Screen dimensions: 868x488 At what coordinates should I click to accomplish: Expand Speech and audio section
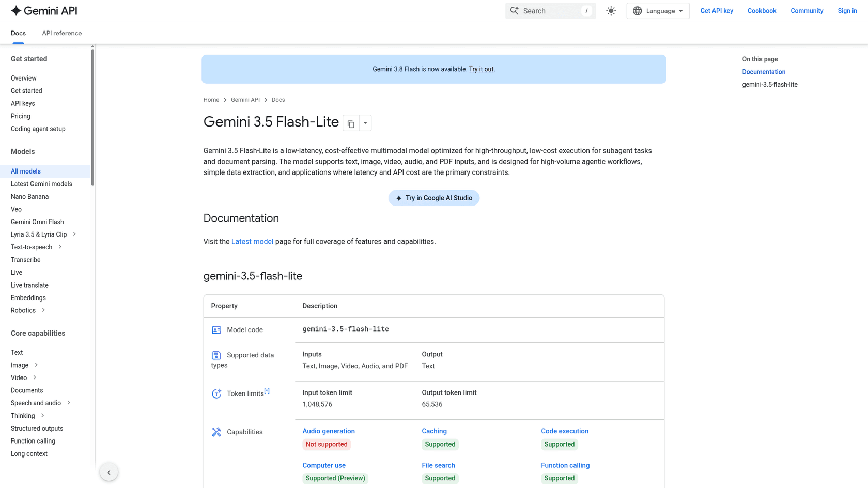pos(69,403)
